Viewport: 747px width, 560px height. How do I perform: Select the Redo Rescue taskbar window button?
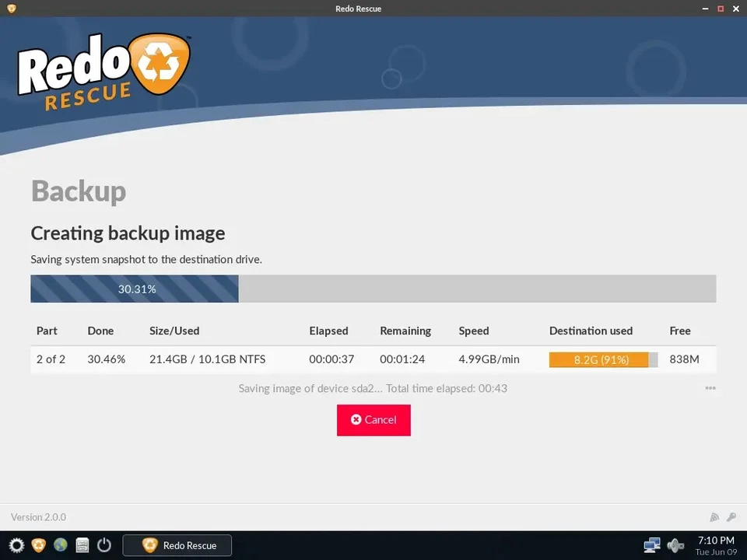click(x=177, y=545)
